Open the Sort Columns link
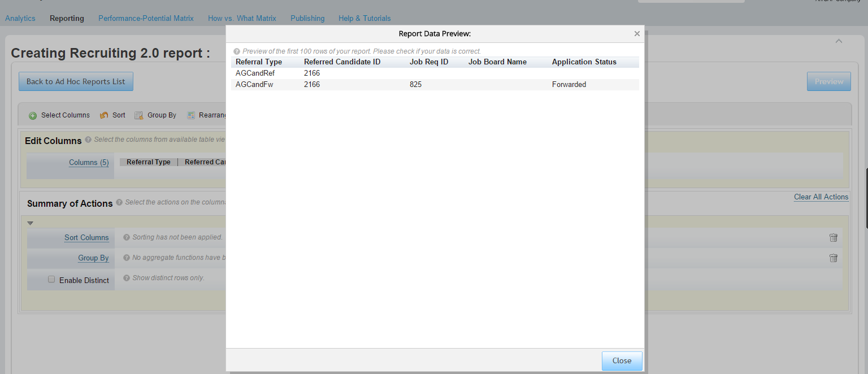 (x=86, y=237)
